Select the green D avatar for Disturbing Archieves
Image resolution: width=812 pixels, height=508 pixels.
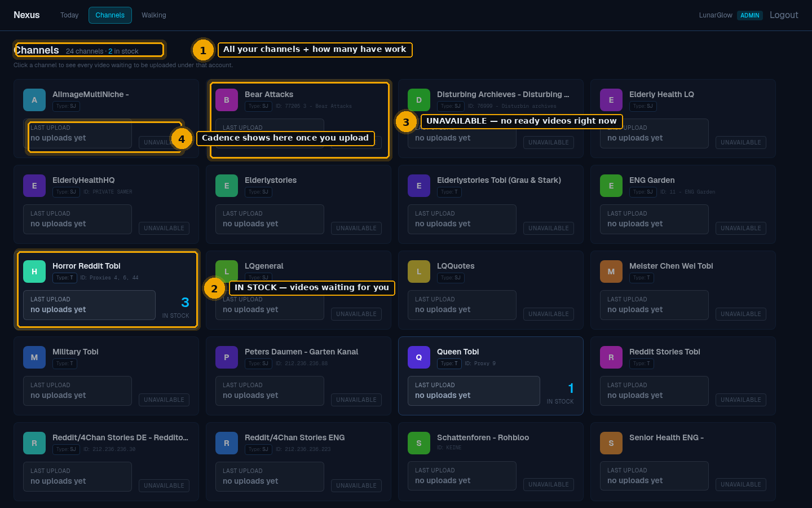(419, 100)
